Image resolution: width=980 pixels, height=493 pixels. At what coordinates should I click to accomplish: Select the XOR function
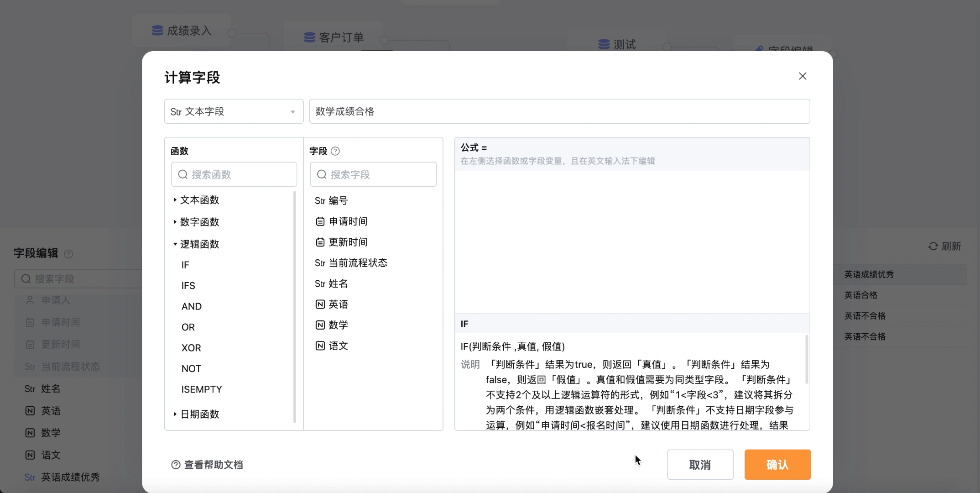click(191, 348)
